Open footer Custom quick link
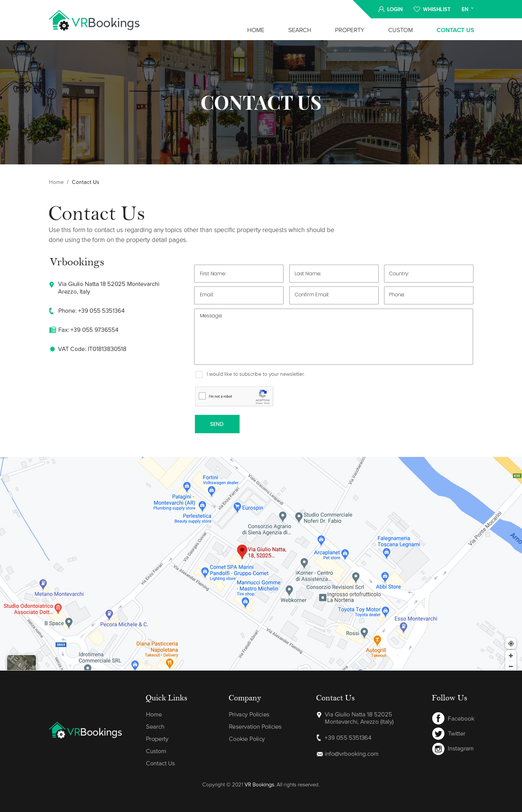The width and height of the screenshot is (522, 812). [x=156, y=751]
